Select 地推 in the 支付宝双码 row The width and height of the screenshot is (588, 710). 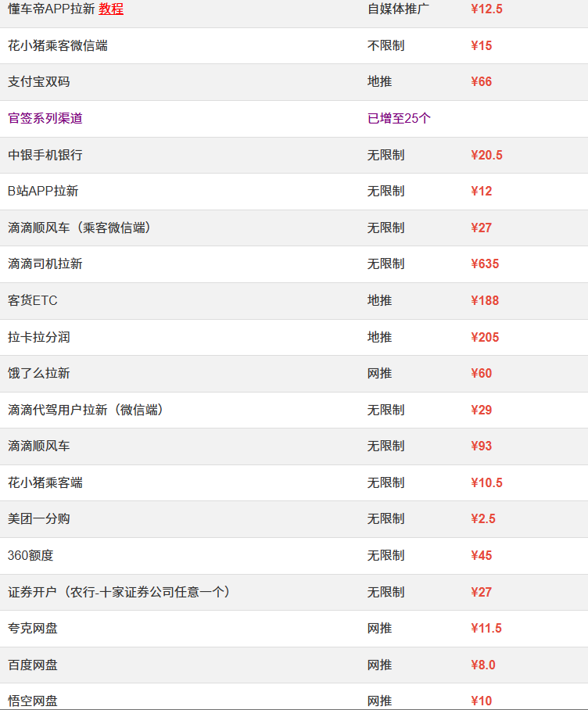point(379,82)
